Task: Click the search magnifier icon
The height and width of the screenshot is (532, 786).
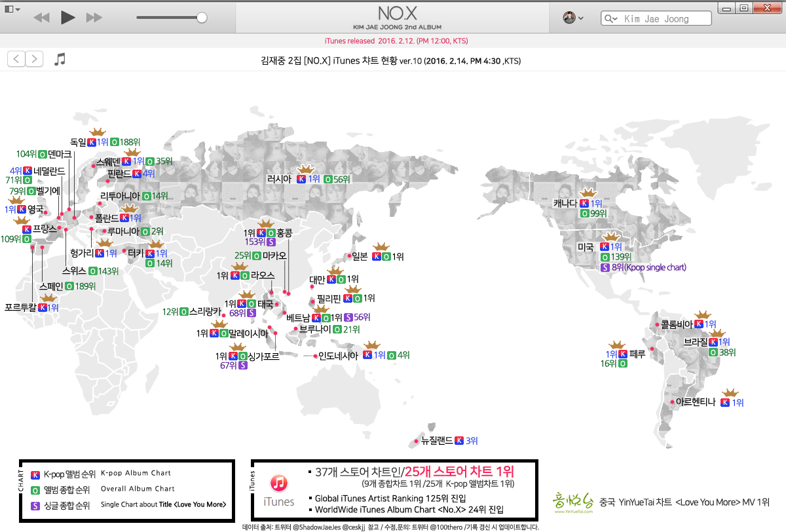Action: pyautogui.click(x=612, y=18)
